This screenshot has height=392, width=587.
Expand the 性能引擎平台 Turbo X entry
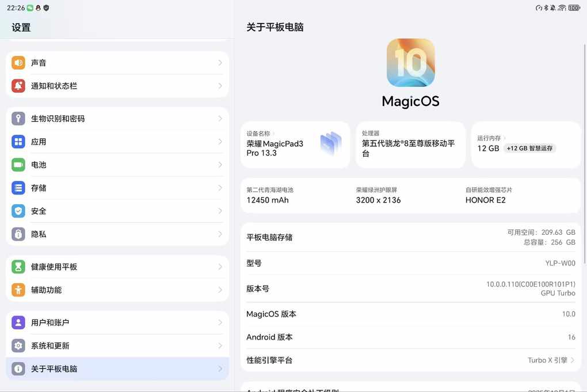tap(551, 360)
